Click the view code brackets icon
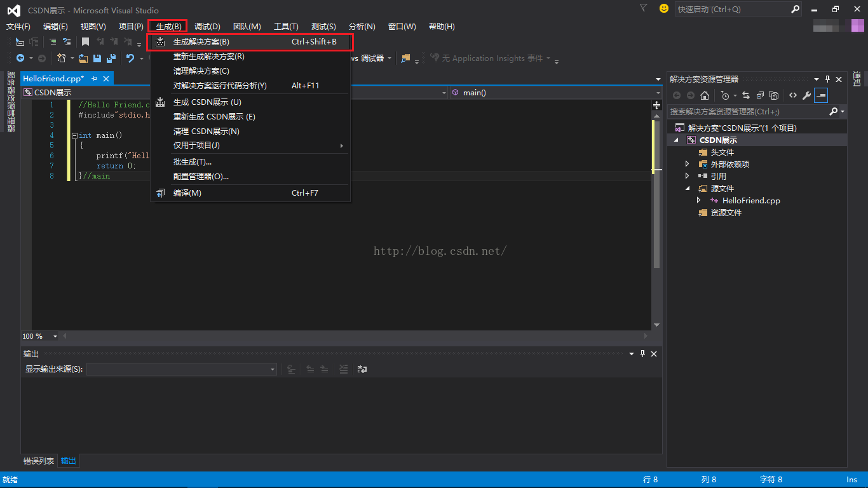The image size is (868, 488). click(793, 95)
